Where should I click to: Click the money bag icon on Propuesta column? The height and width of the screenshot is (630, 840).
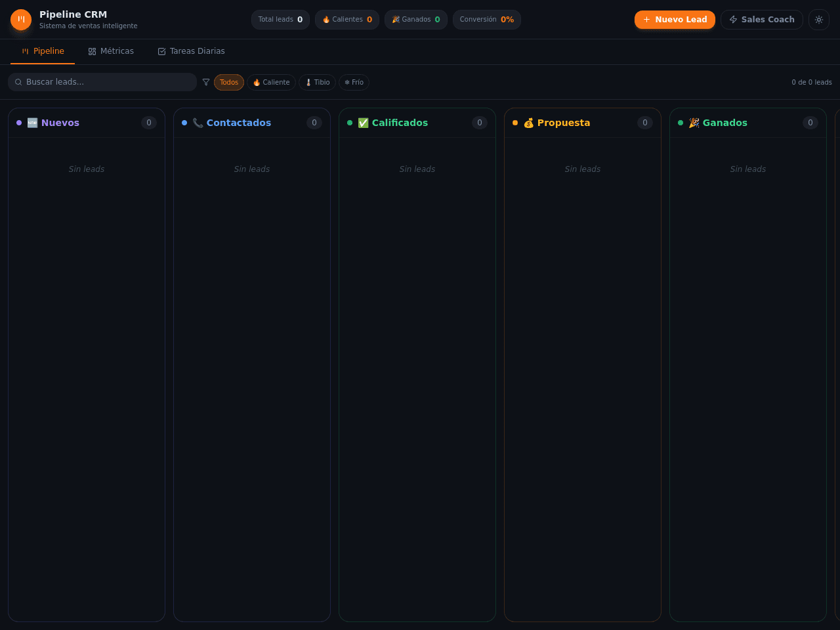528,123
